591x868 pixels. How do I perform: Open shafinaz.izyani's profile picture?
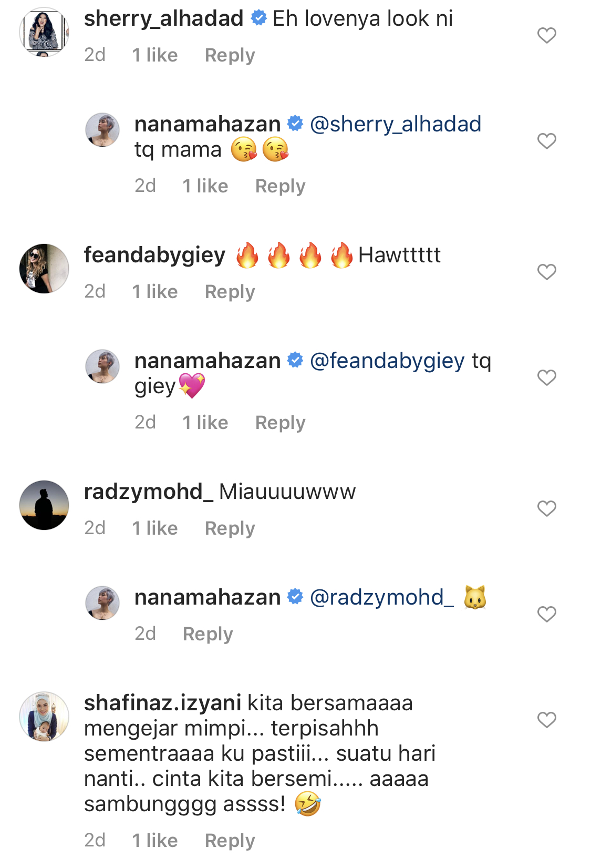44,717
